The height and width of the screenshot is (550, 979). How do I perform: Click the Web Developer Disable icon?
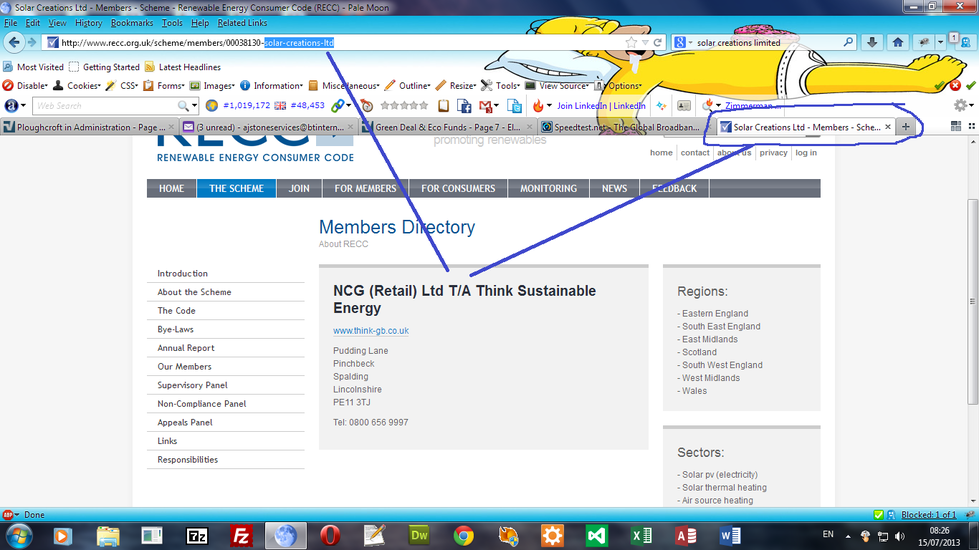(x=8, y=86)
